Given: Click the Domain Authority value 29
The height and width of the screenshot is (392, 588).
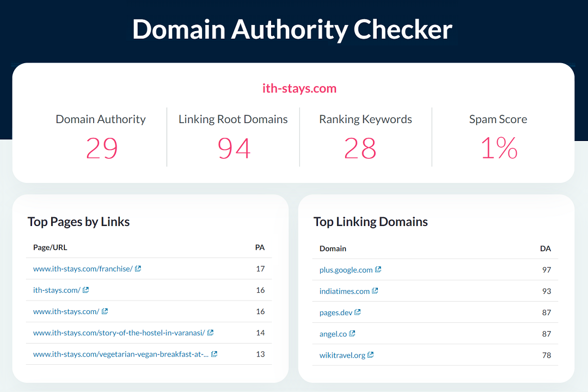Looking at the screenshot, I should [x=102, y=148].
